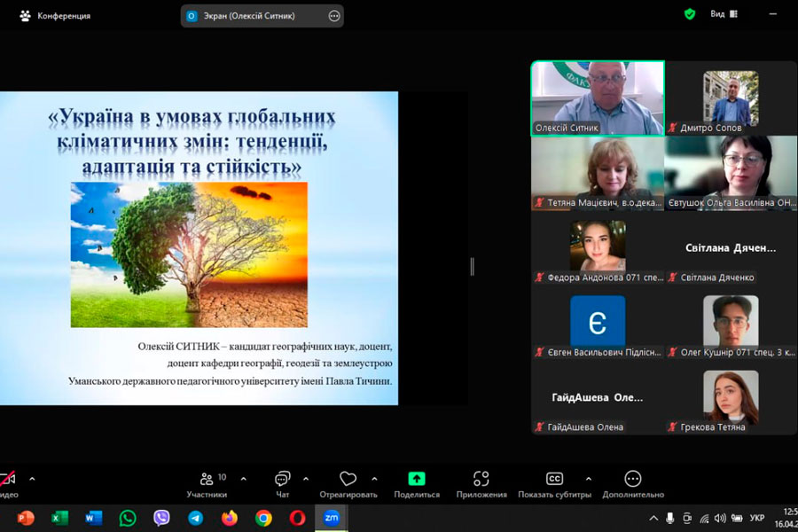798x532 pixels.
Task: Open the Участники participants panel
Action: [207, 480]
